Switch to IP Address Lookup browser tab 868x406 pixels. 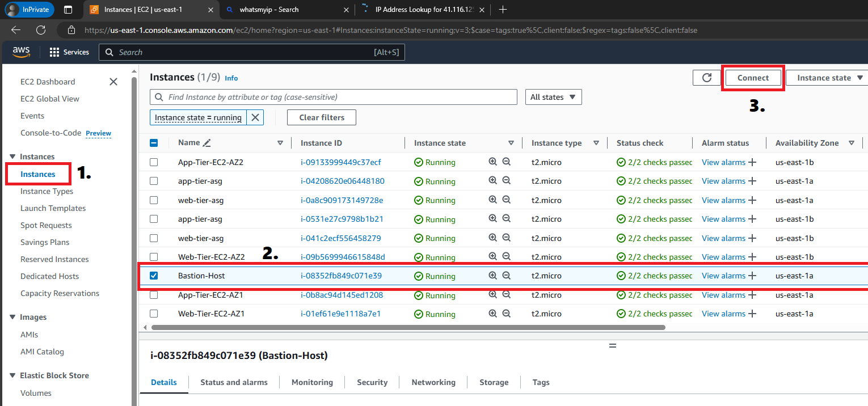point(423,10)
